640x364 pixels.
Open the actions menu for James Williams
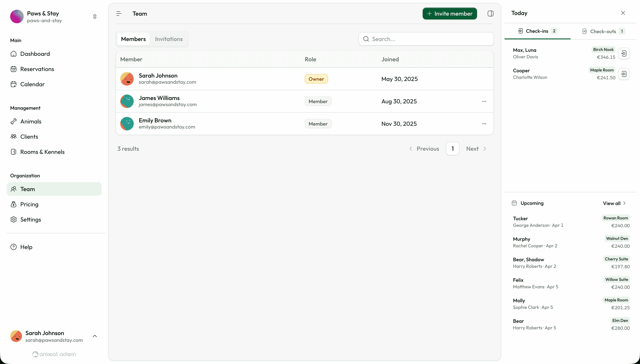point(484,101)
